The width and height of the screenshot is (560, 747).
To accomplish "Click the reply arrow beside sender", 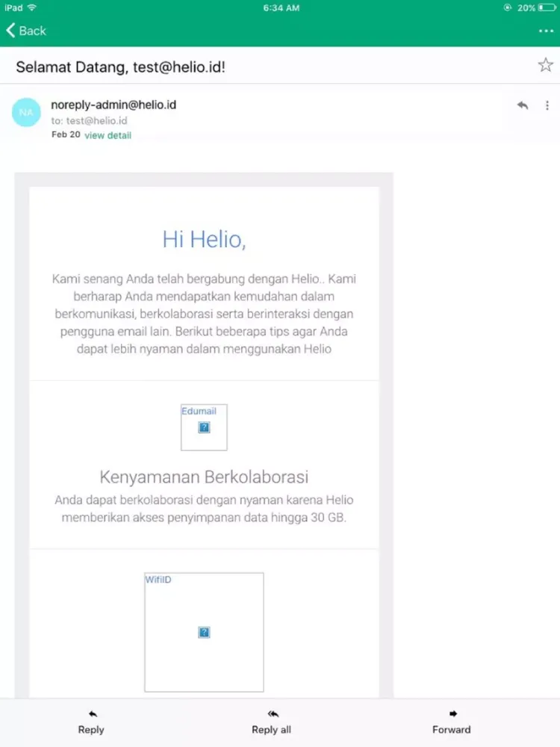I will [523, 105].
